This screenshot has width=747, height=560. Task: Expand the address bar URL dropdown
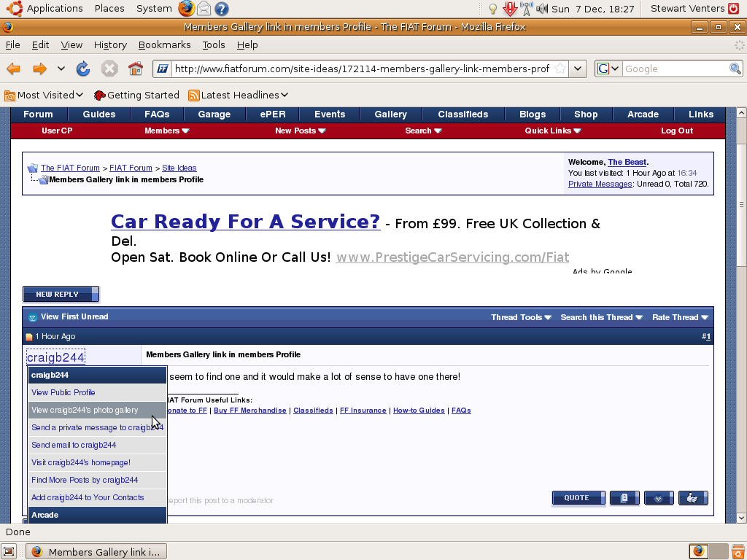pos(578,69)
